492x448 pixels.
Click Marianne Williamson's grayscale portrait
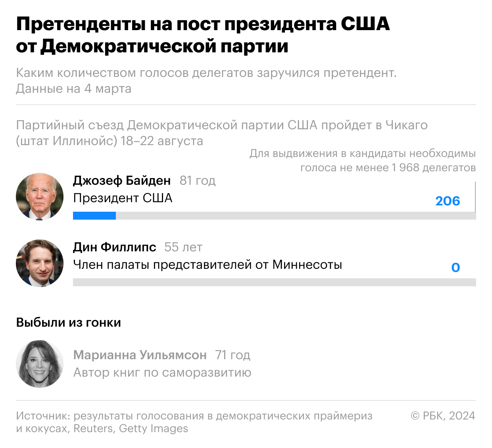click(x=40, y=364)
